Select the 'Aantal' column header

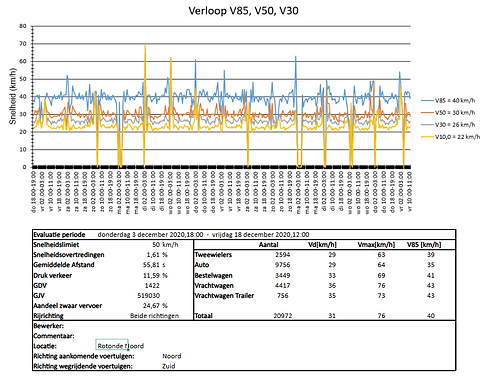pyautogui.click(x=268, y=245)
